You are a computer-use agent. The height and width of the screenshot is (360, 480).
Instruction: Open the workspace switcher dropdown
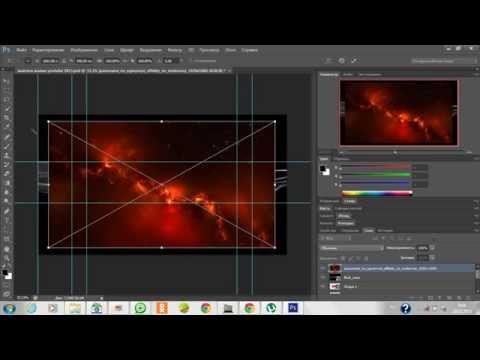(444, 61)
